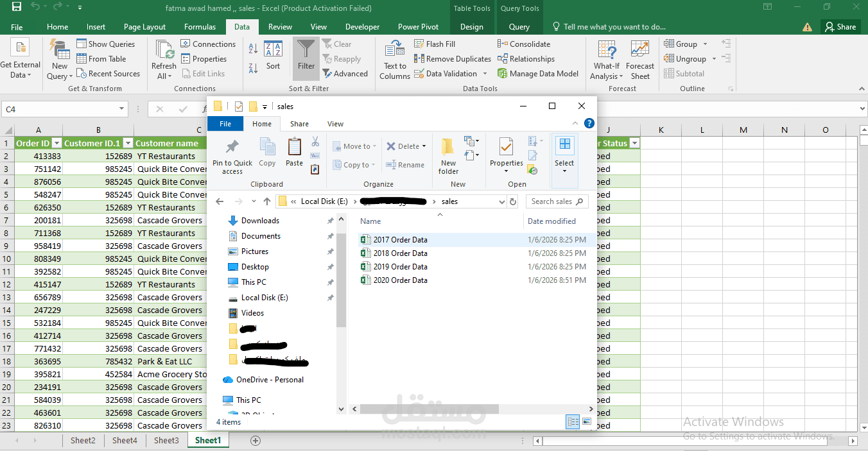Viewport: 868px width, 451px height.
Task: Select 2019 Order Data file
Action: pyautogui.click(x=400, y=267)
